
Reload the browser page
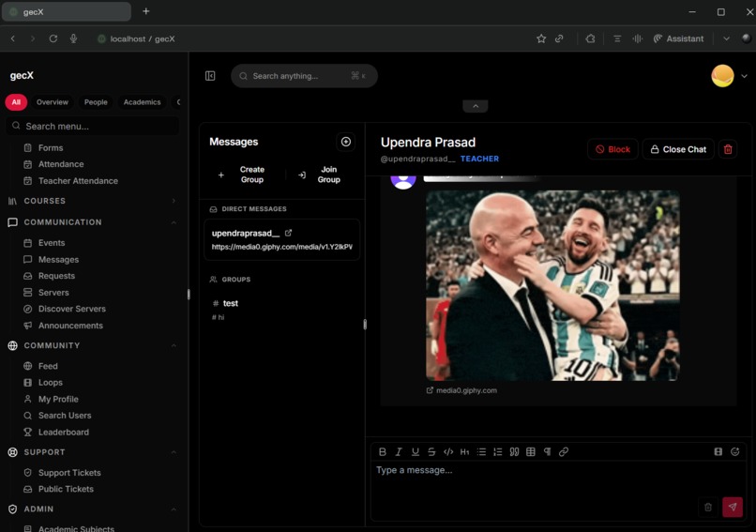coord(53,38)
